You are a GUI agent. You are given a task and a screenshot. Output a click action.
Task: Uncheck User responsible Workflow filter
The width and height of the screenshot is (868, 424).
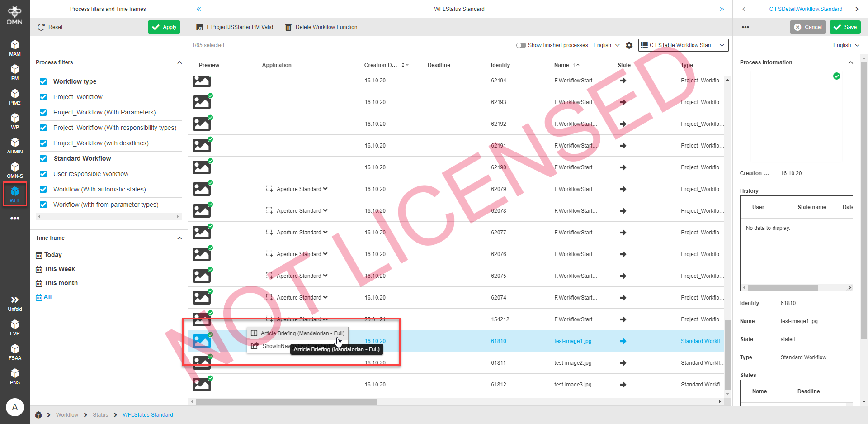[43, 174]
